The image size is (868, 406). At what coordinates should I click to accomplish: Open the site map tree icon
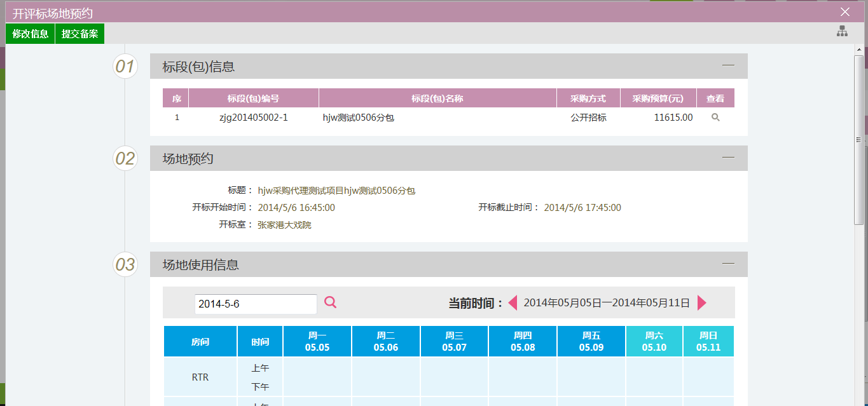pyautogui.click(x=842, y=31)
